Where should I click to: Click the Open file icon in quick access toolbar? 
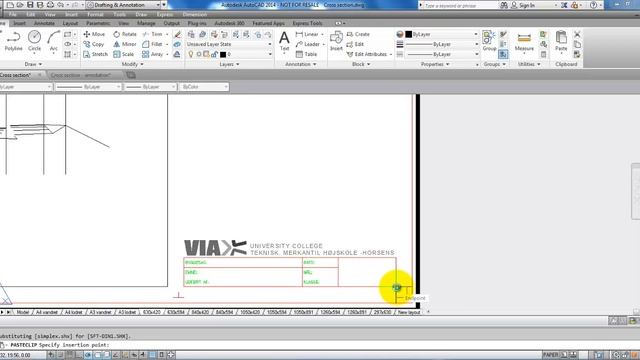coord(20,5)
